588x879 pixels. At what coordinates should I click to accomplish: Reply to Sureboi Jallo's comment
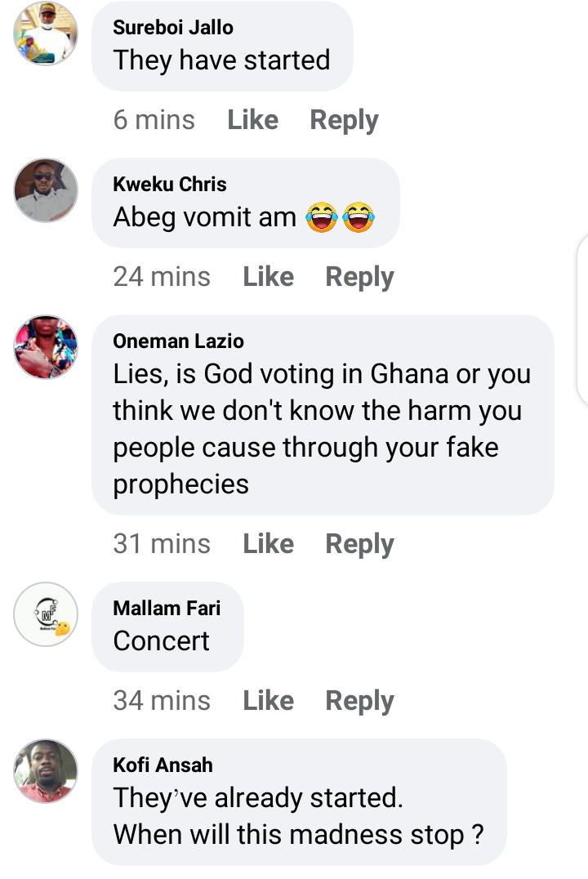tap(344, 120)
